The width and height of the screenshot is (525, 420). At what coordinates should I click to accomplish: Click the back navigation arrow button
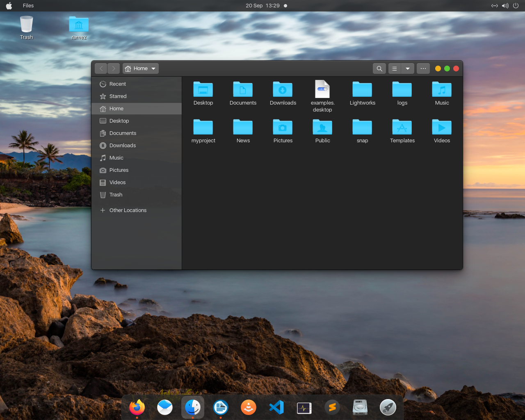pyautogui.click(x=101, y=68)
